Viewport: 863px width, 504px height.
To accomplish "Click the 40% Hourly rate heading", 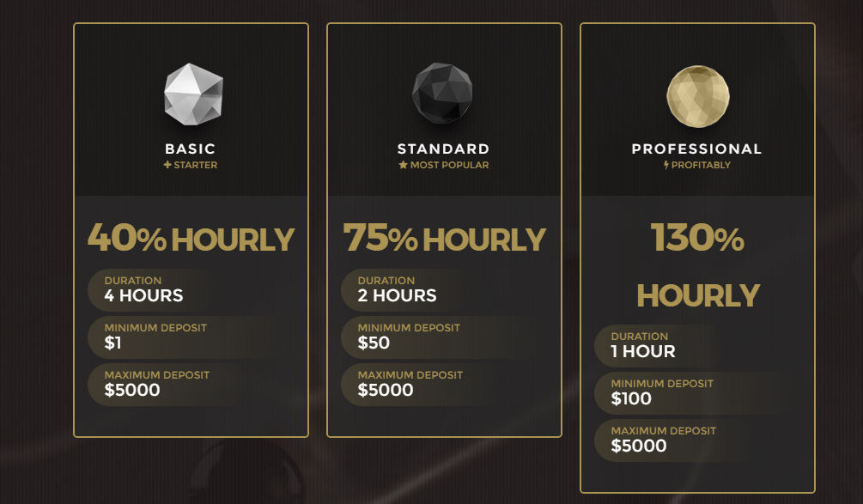I will coord(191,238).
